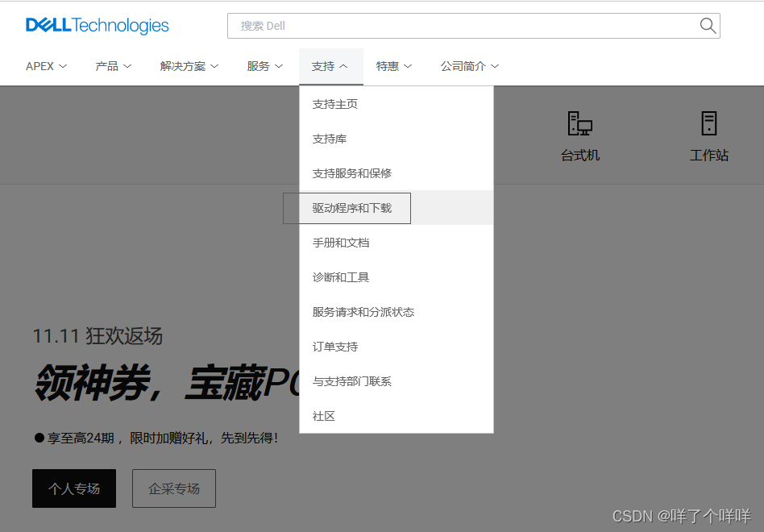Collapse the 支持 navigation menu
Viewport: 764px width, 532px height.
(x=331, y=67)
